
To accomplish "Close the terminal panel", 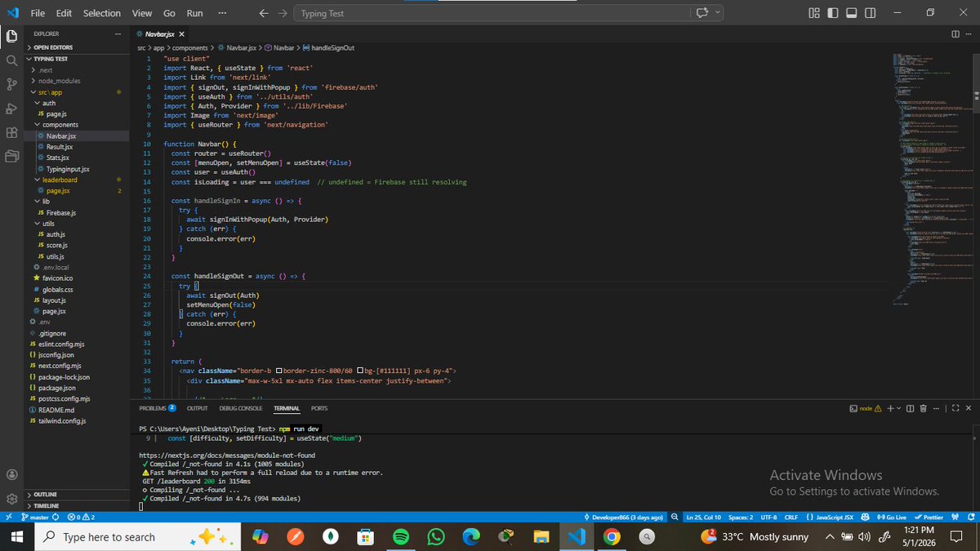I will [x=969, y=408].
